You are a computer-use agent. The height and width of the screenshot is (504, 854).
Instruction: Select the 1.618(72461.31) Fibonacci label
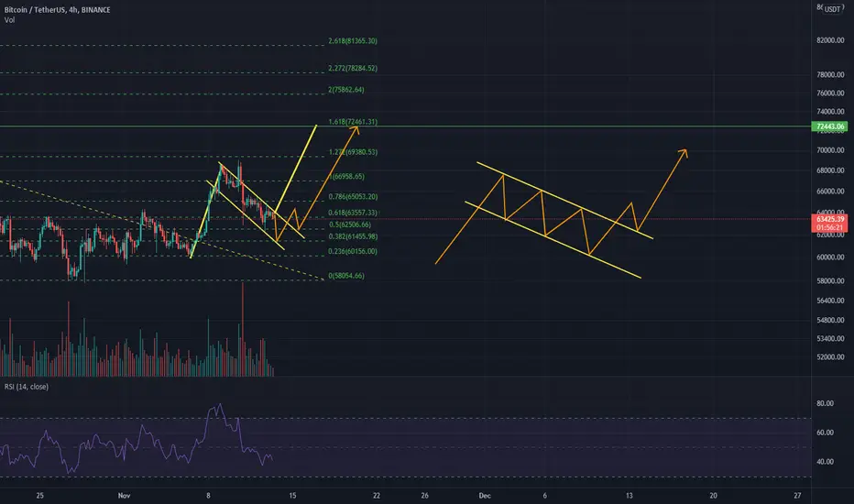pyautogui.click(x=353, y=122)
